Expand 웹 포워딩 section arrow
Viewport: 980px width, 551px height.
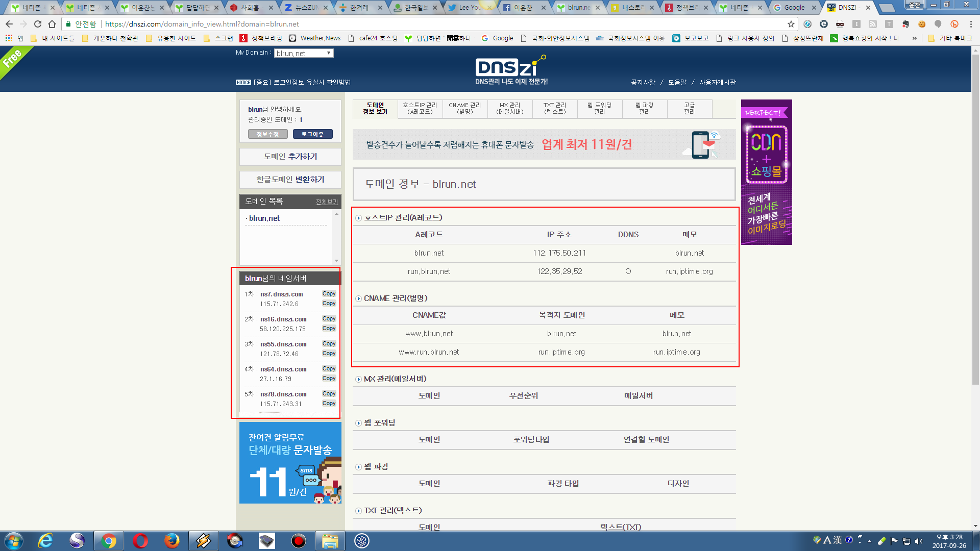click(x=359, y=423)
